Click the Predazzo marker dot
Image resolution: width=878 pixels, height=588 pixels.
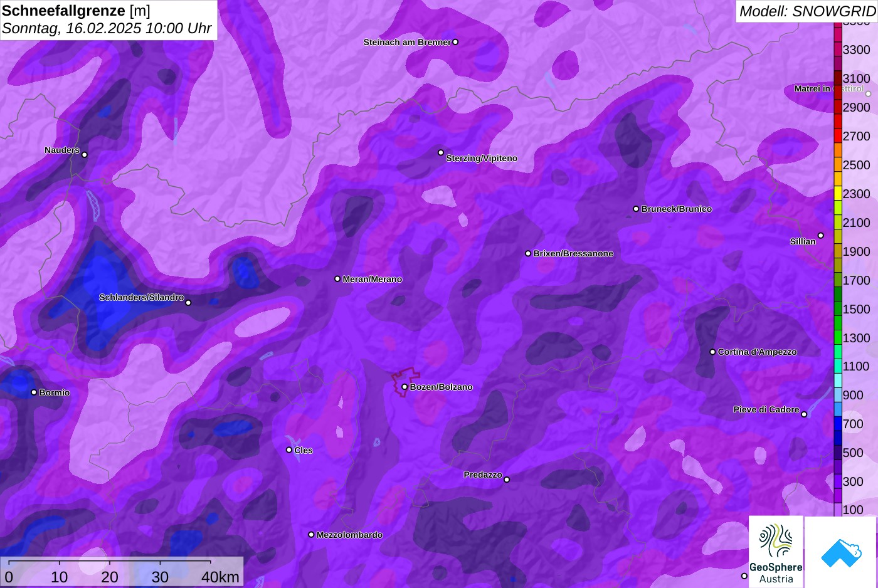507,480
